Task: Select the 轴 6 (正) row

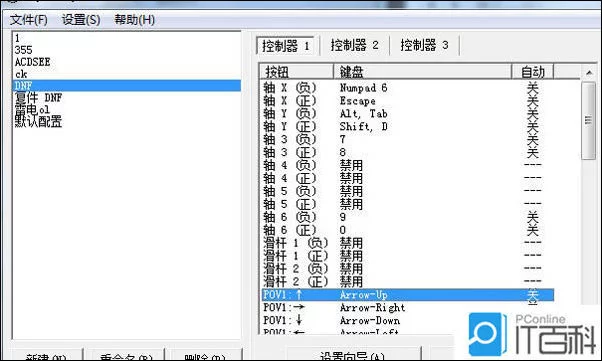Action: 408,230
